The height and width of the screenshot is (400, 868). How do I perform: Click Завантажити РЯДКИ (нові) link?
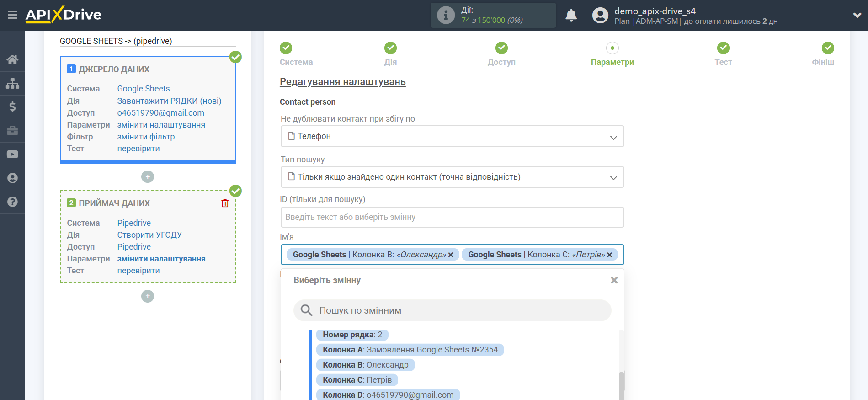coord(169,101)
